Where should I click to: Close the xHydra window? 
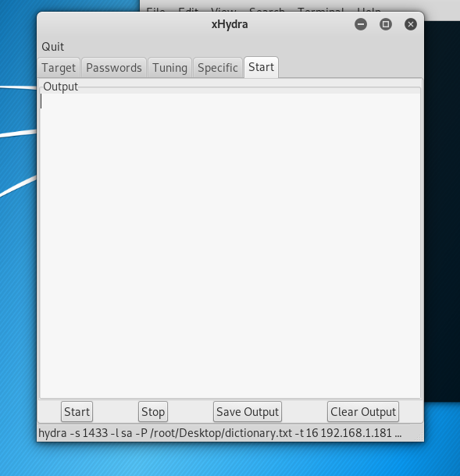(411, 24)
